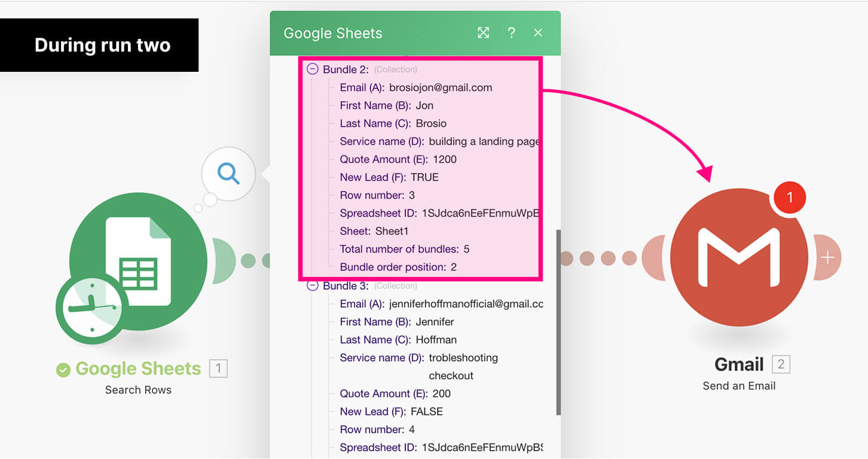Click the scrollbar in the output panel
868x459 pixels.
tap(559, 322)
